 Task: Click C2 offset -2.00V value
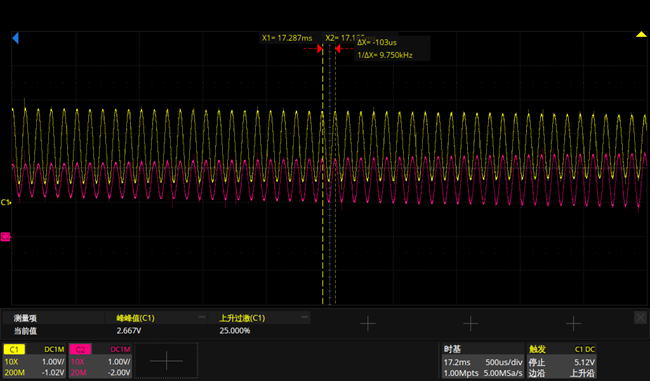click(119, 373)
